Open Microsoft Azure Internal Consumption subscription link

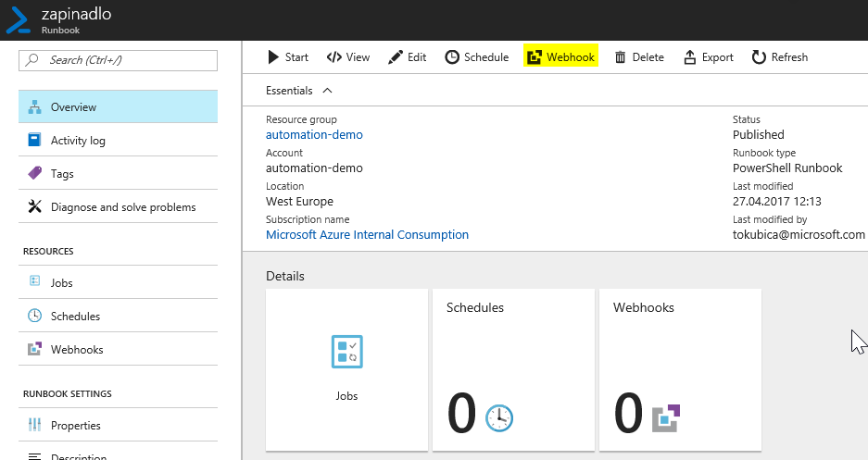click(x=367, y=234)
